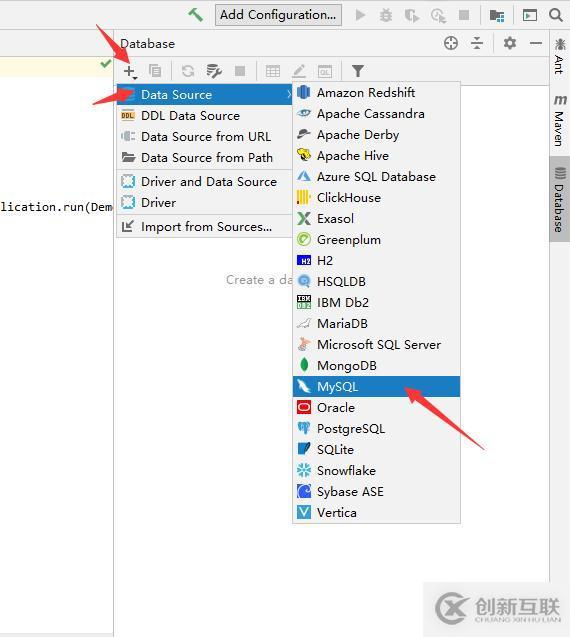Click the Profiler run icon
570x637 pixels.
438,16
